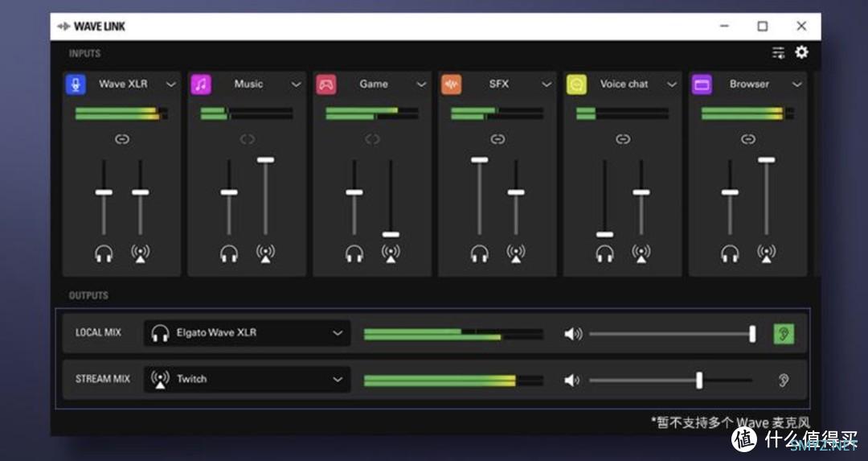
Task: Mute the Local Mix speaker icon
Action: pyautogui.click(x=572, y=334)
